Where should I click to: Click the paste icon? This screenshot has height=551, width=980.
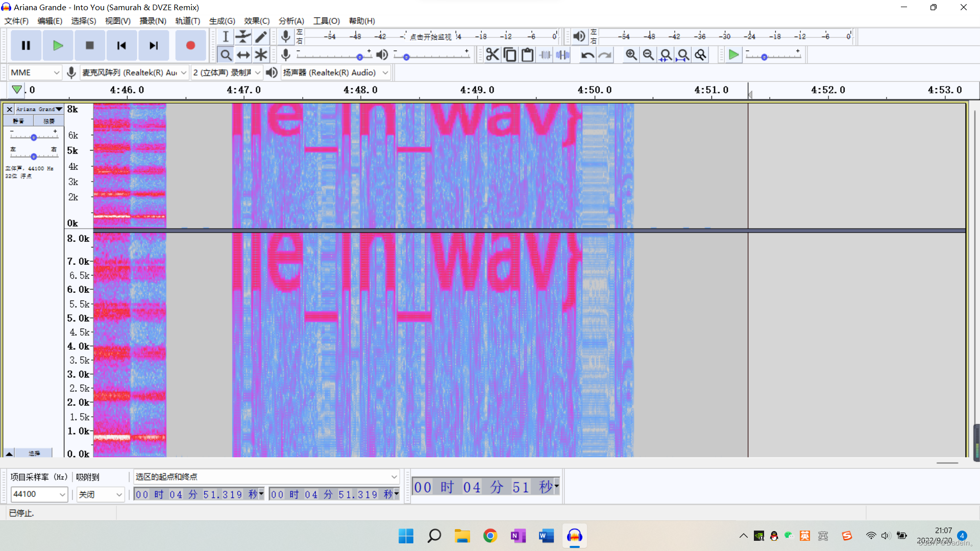(527, 55)
